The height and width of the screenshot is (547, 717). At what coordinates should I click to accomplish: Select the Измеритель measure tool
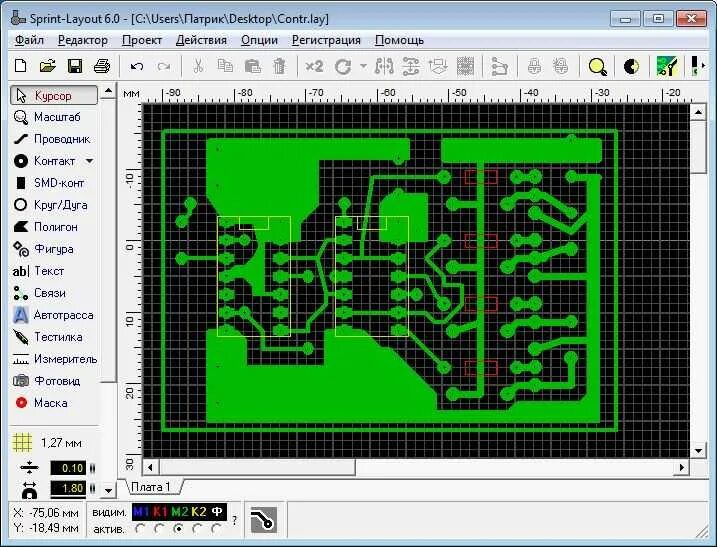point(55,359)
